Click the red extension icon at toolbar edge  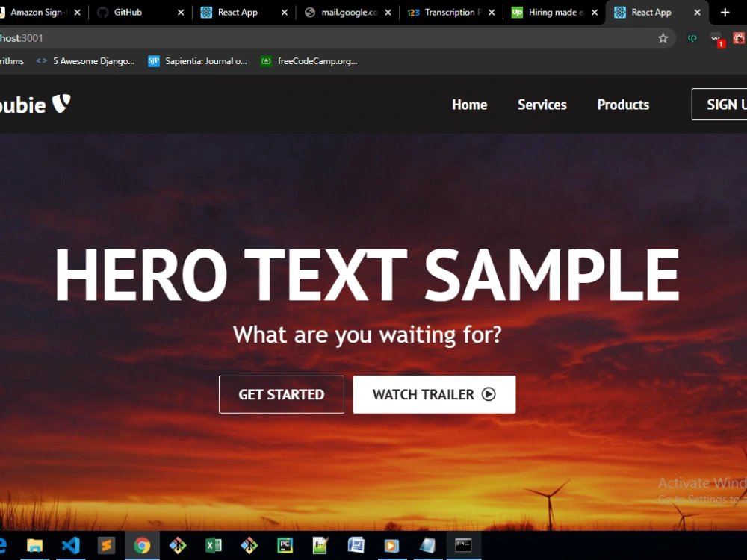pos(740,38)
